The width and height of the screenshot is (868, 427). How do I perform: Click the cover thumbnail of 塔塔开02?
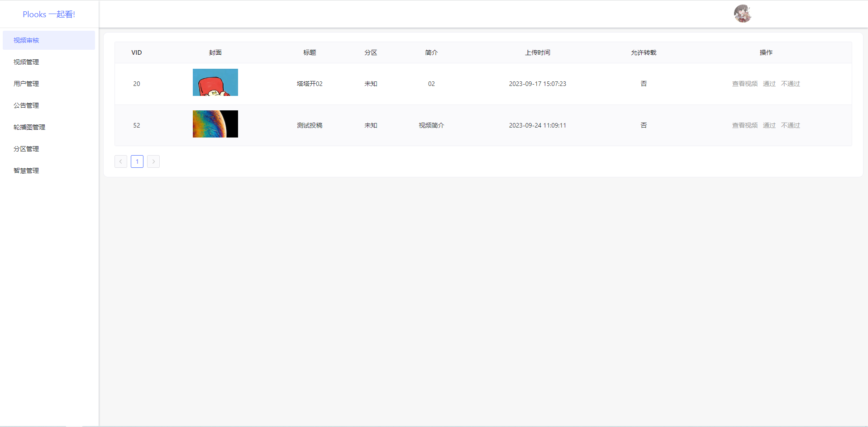click(x=215, y=82)
